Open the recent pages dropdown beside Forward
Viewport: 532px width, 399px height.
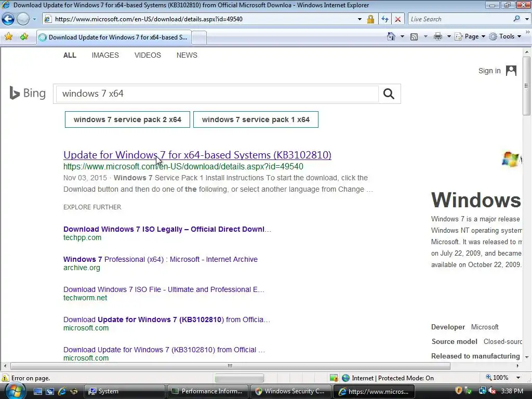[x=34, y=19]
